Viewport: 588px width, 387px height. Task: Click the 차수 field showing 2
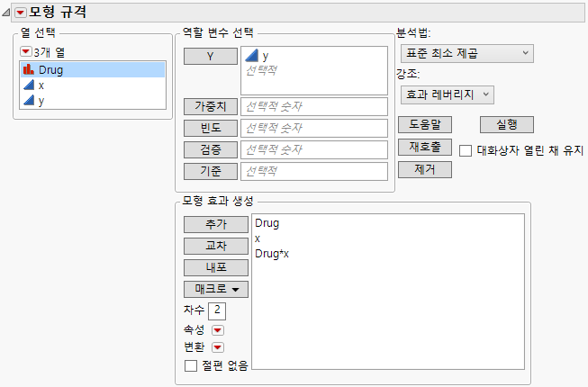(217, 310)
